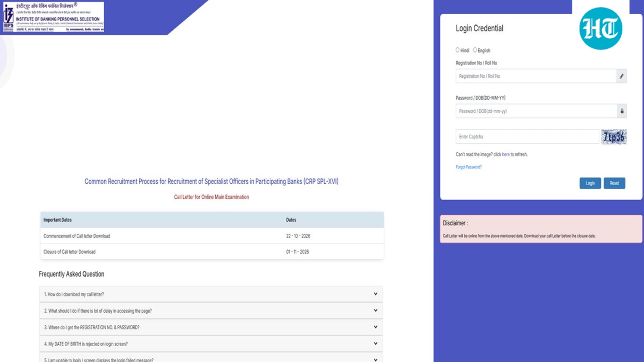
Task: Click 'here' link to refresh captcha
Action: [506, 154]
